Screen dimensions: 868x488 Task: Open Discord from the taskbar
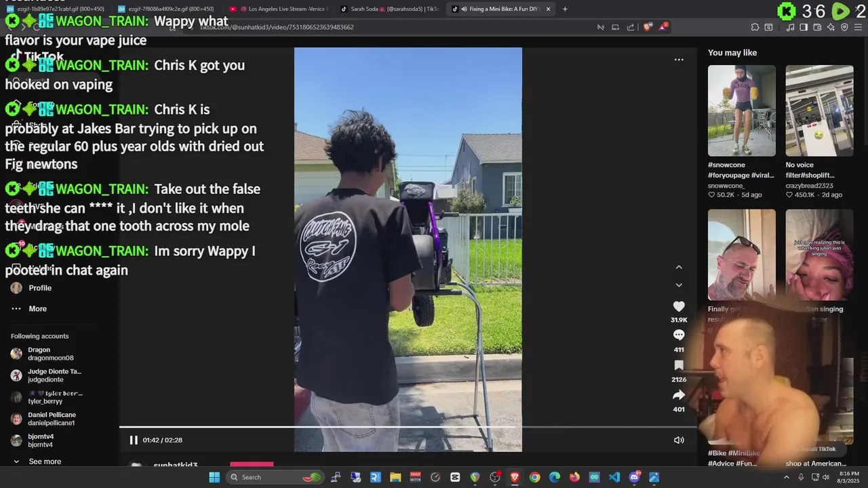click(x=635, y=477)
